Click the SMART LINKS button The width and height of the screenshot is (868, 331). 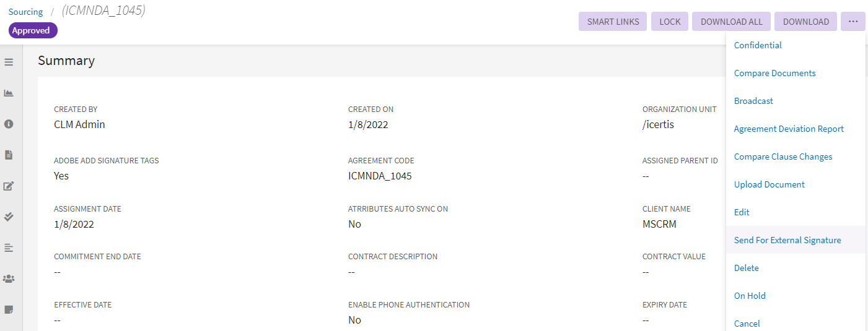tap(613, 22)
